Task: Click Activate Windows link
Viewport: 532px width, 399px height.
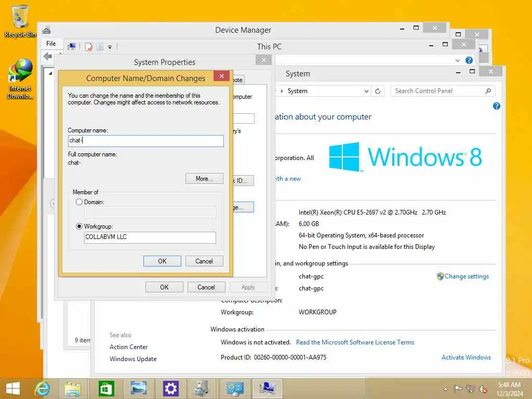Action: [x=466, y=357]
